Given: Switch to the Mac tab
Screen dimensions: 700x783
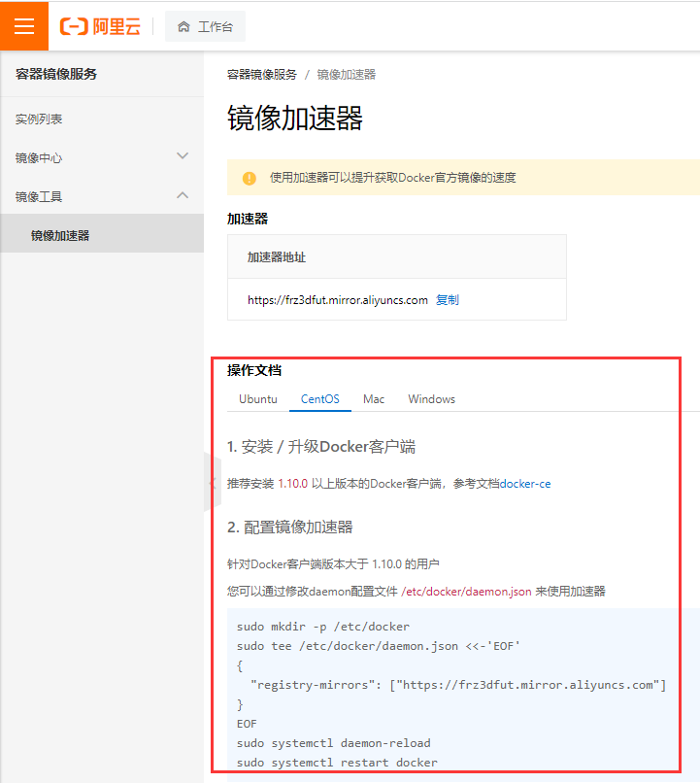Looking at the screenshot, I should (x=374, y=399).
